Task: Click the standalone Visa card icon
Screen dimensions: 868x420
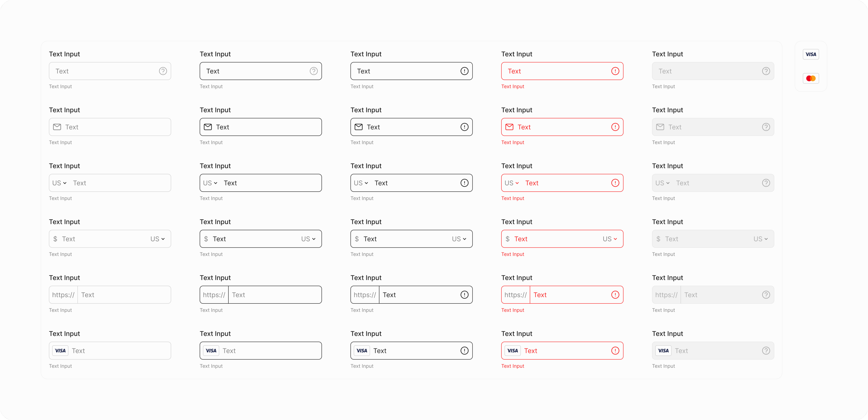Action: click(811, 54)
